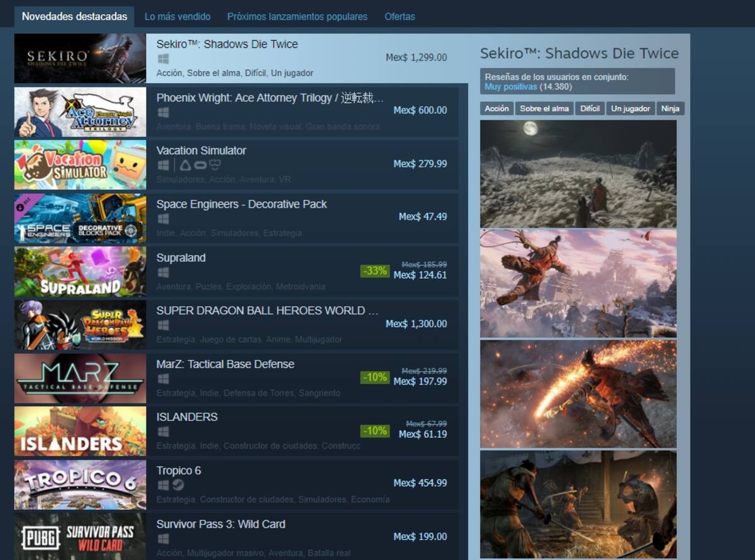Screen dimensions: 755x560
Task: Open Sekiro flaming sword screenshot
Action: 578,394
